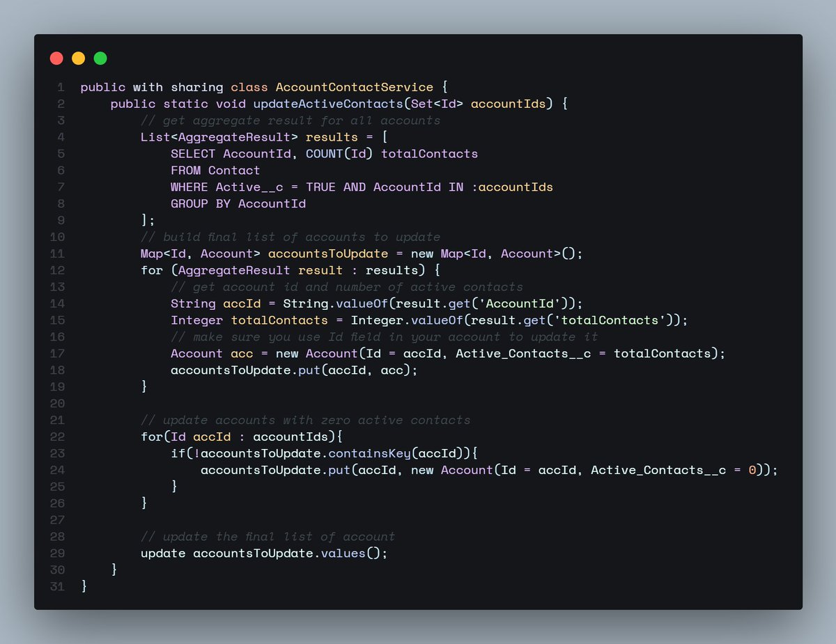Click the ':accountIds' bind variable
Screen dimensions: 836x644
(x=512, y=187)
